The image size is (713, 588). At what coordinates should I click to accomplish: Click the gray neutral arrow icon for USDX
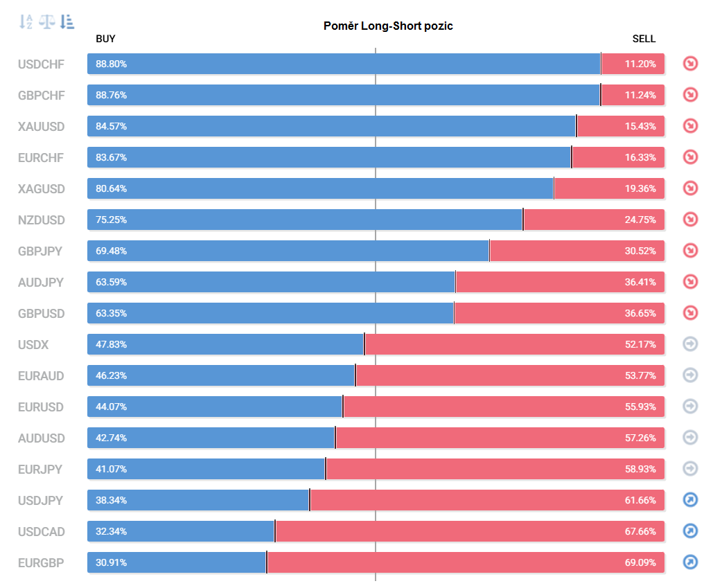click(x=690, y=344)
